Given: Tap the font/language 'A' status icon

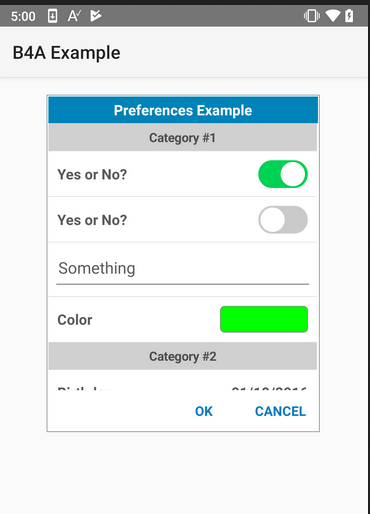Looking at the screenshot, I should coord(74,16).
